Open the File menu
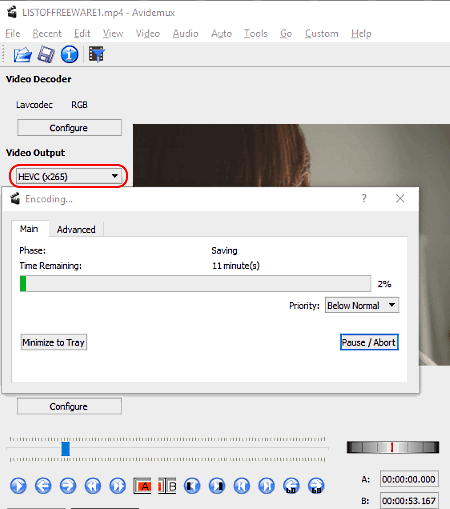The width and height of the screenshot is (450, 509). (x=13, y=34)
